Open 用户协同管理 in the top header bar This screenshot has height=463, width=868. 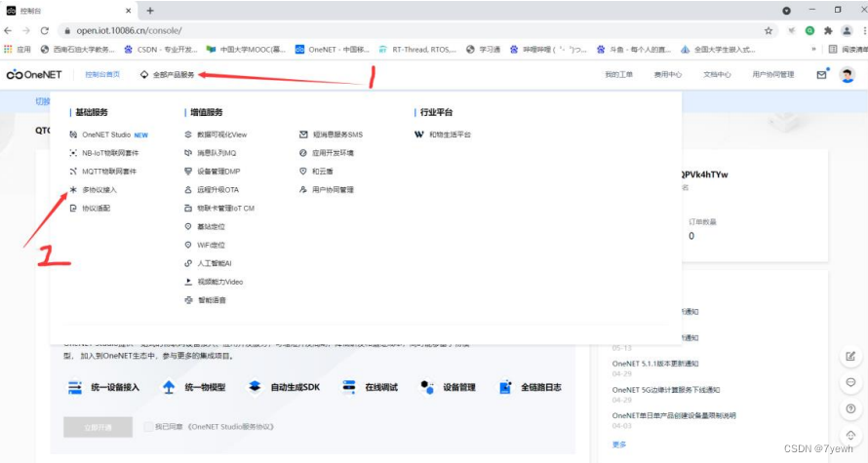point(772,75)
